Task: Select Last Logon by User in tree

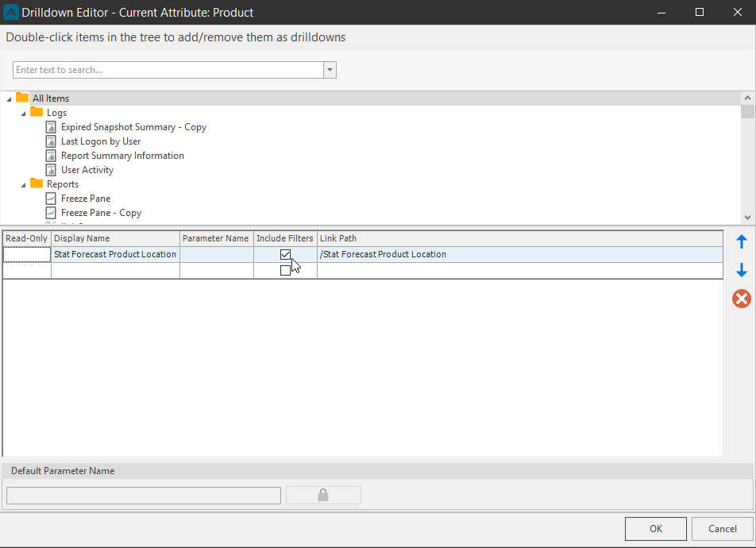Action: (101, 141)
